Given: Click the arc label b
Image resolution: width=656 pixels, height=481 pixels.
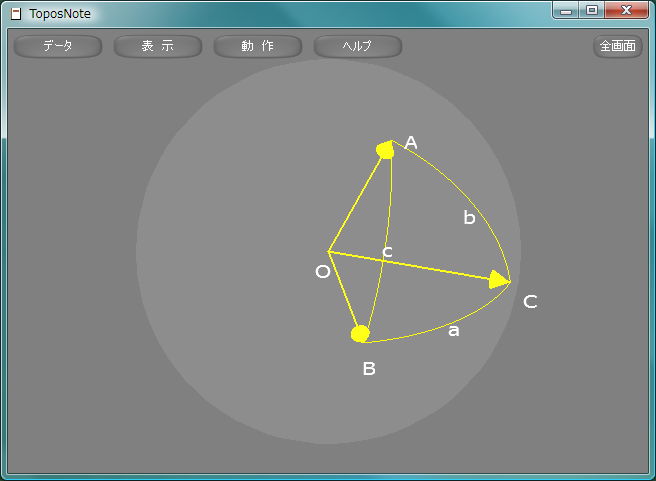Looking at the screenshot, I should point(469,217).
